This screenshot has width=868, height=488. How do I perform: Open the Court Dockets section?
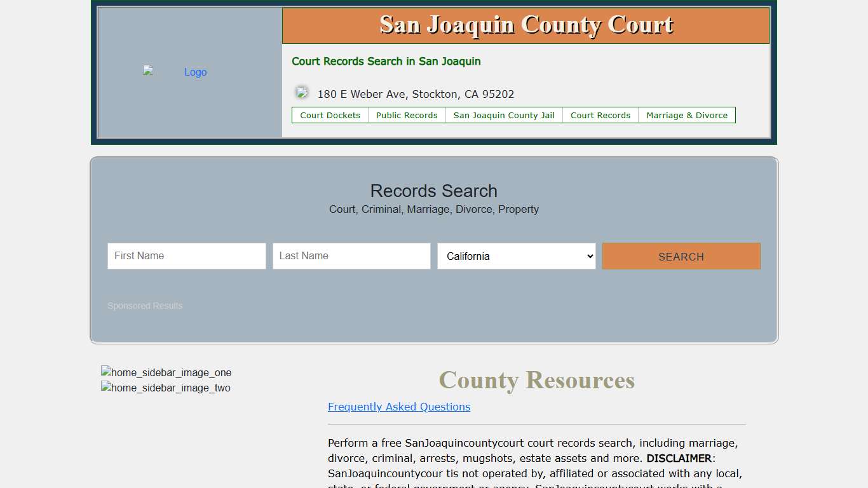[330, 115]
